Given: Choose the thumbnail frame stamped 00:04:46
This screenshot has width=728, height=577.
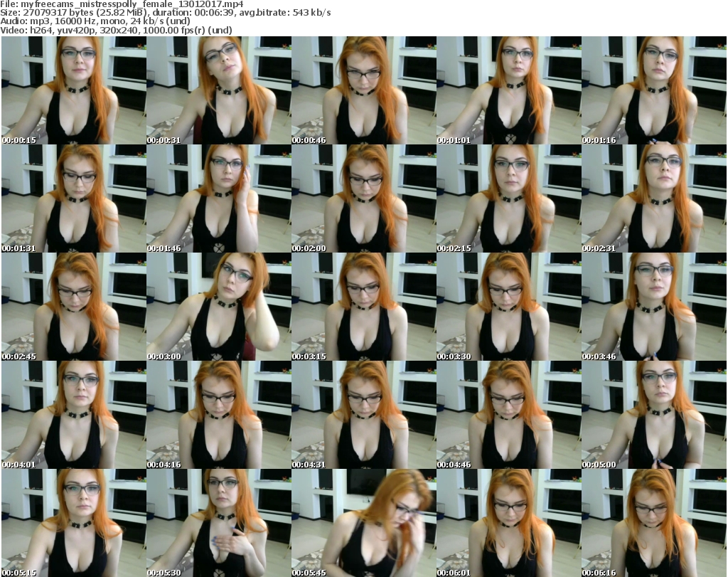Looking at the screenshot, I should (509, 415).
